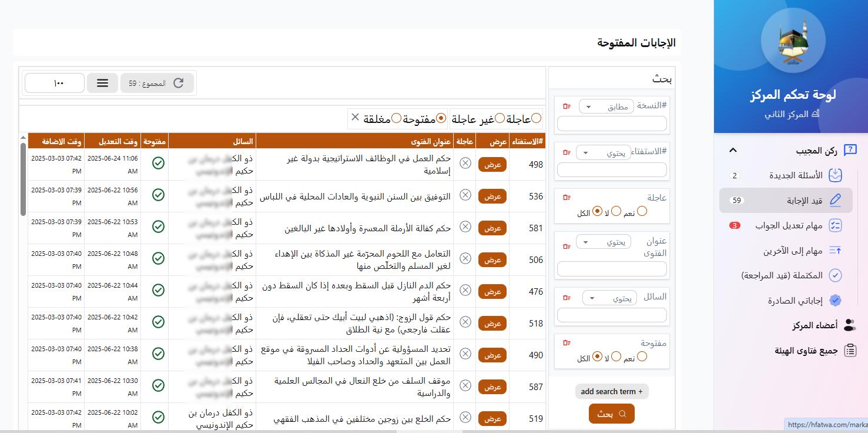This screenshot has height=433, width=868.
Task: Click the list icon next to جميع فتاوى الهيئة
Action: coord(850,349)
